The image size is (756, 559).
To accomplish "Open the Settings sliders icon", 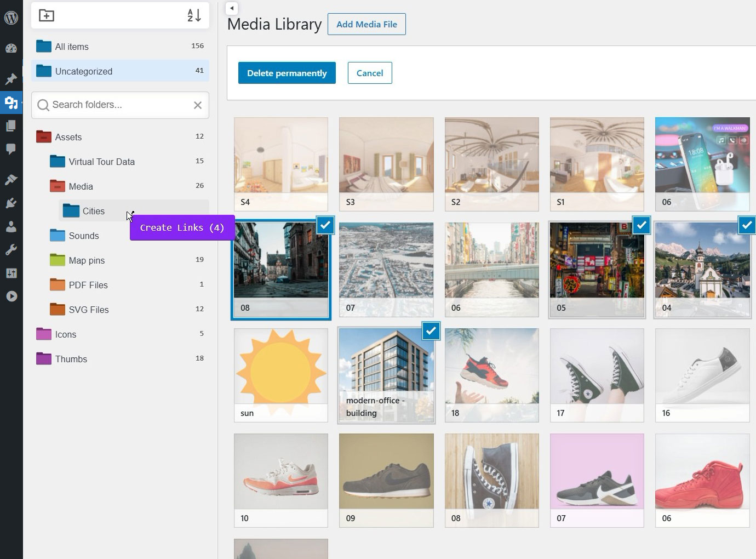I will point(11,273).
